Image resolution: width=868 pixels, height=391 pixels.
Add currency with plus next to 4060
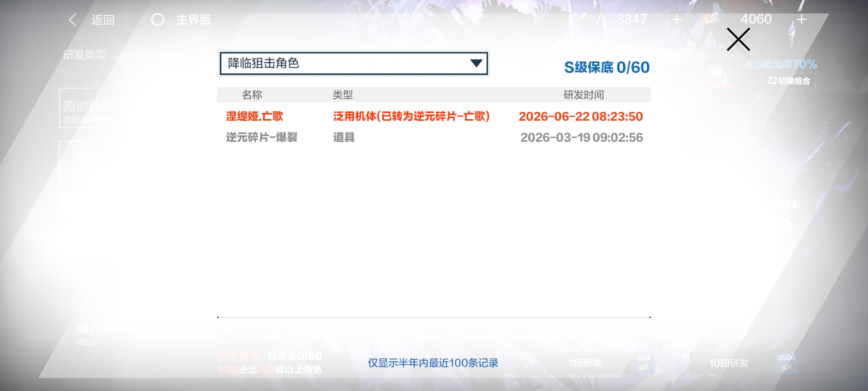pos(802,19)
